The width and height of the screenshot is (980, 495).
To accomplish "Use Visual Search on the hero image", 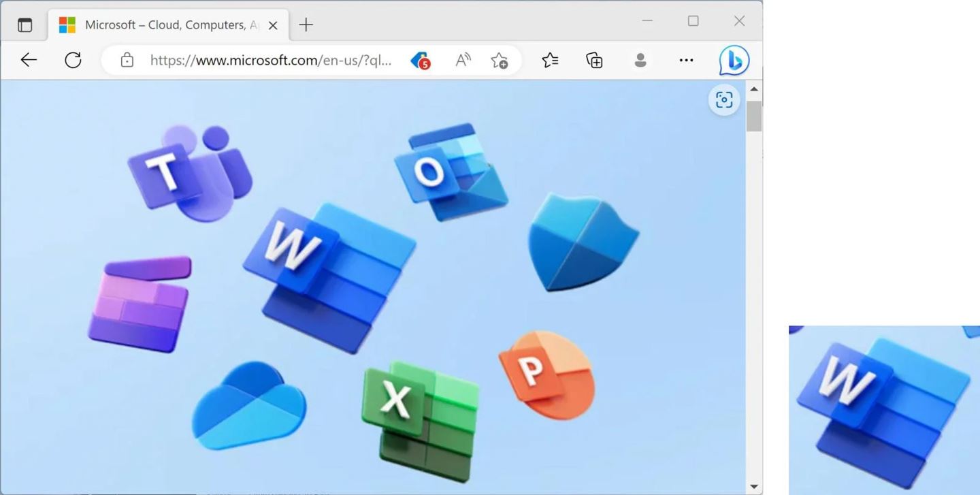I will click(723, 99).
